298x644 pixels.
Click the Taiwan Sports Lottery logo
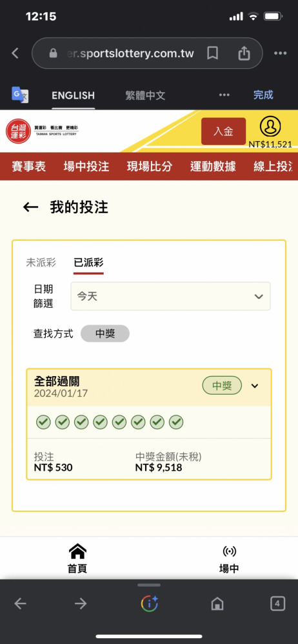tap(42, 131)
